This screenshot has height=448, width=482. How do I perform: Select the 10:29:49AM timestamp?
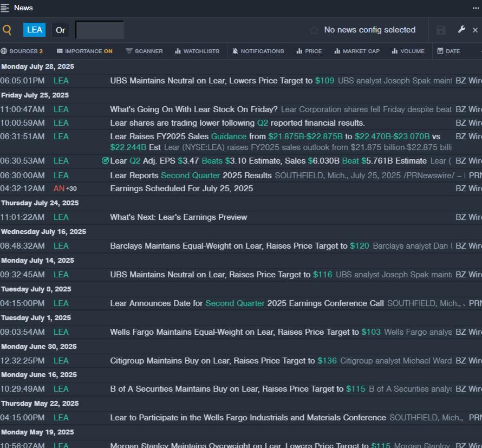point(22,389)
